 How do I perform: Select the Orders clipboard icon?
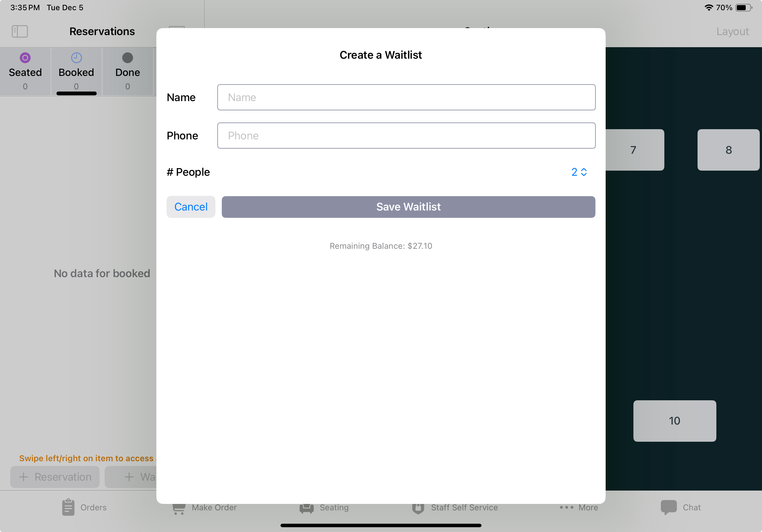68,507
